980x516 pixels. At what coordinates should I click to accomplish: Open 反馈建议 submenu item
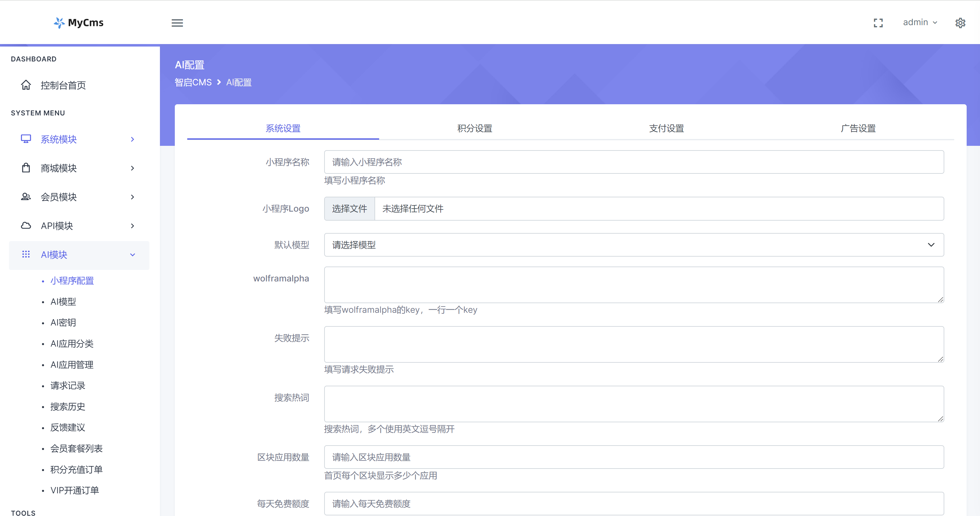tap(68, 427)
